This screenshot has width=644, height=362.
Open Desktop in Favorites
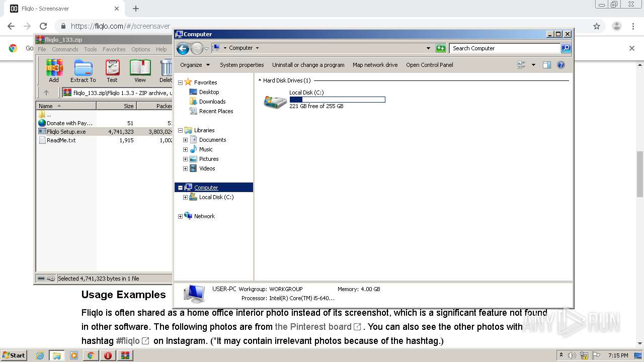coord(209,92)
